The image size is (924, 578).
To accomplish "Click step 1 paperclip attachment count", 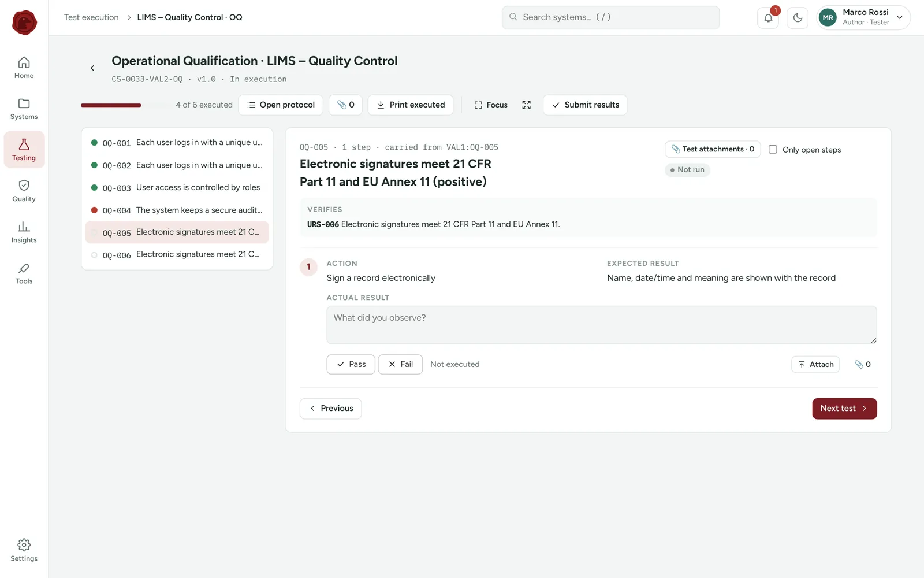I will (x=863, y=364).
